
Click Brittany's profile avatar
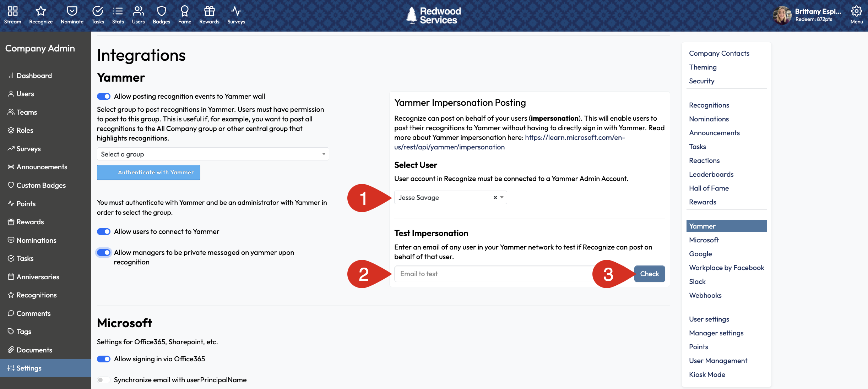pos(782,15)
